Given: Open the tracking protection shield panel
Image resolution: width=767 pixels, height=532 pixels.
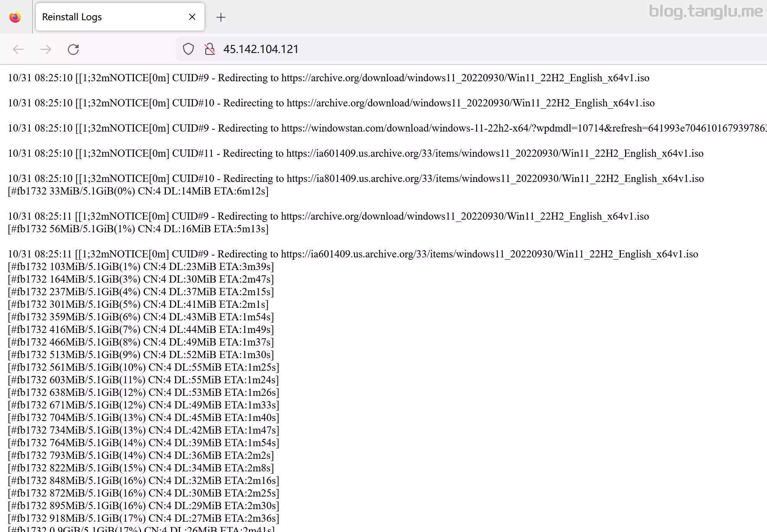Looking at the screenshot, I should (x=188, y=49).
